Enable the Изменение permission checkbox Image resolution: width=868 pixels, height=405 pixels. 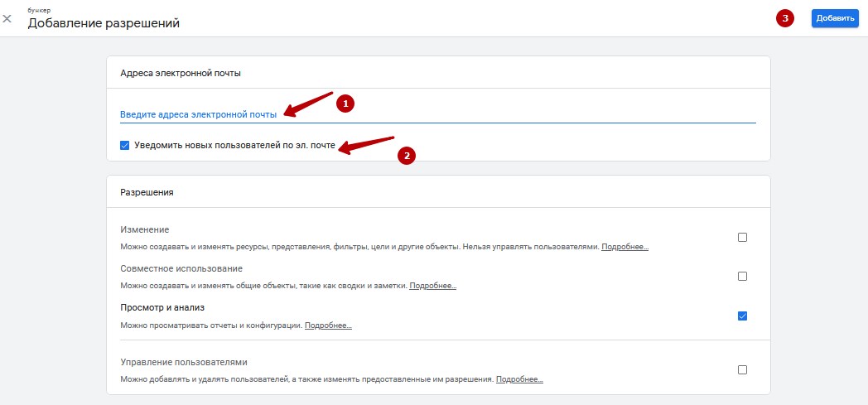[742, 238]
